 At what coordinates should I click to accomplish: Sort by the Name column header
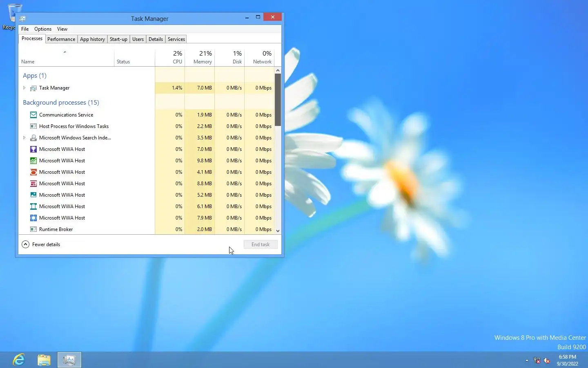click(66, 57)
